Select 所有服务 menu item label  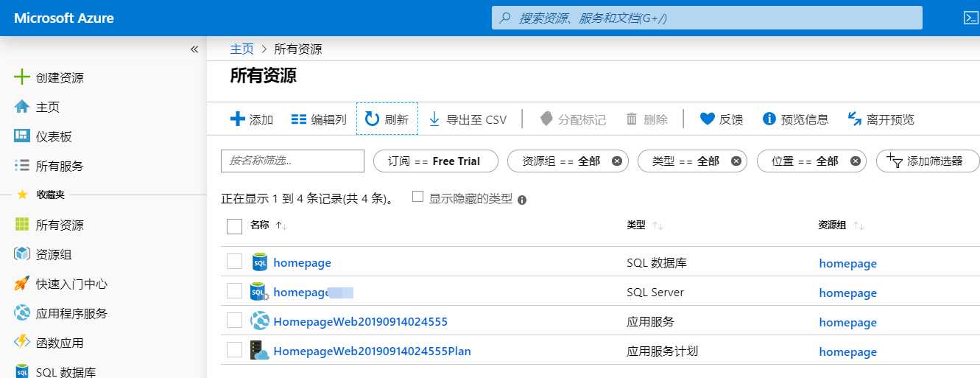pyautogui.click(x=60, y=167)
